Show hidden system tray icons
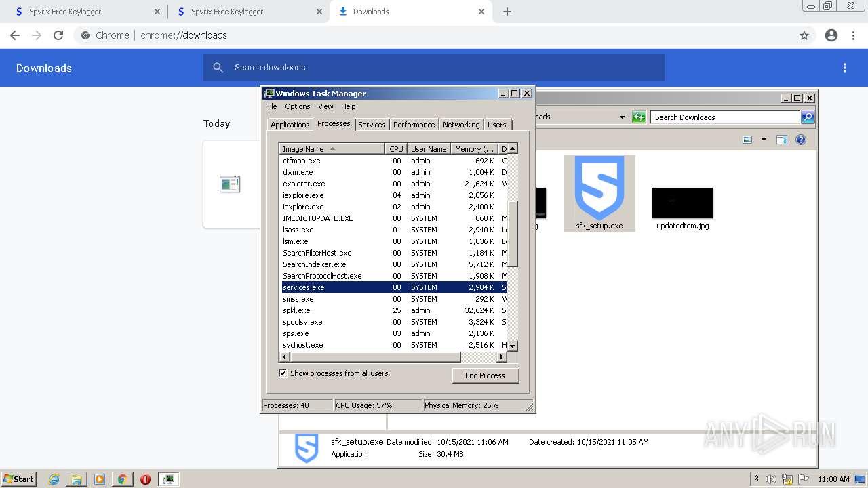 coord(756,479)
